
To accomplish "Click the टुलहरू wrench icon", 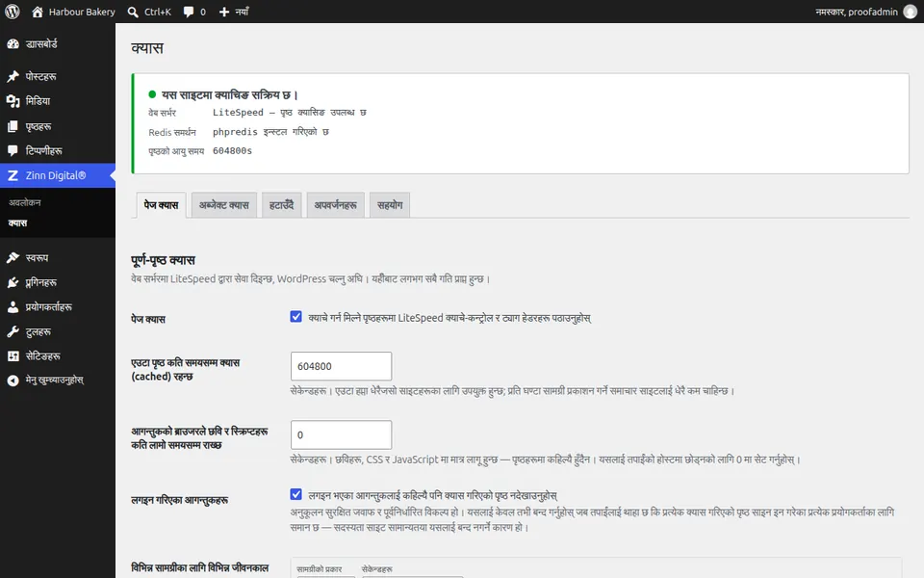I will (13, 332).
